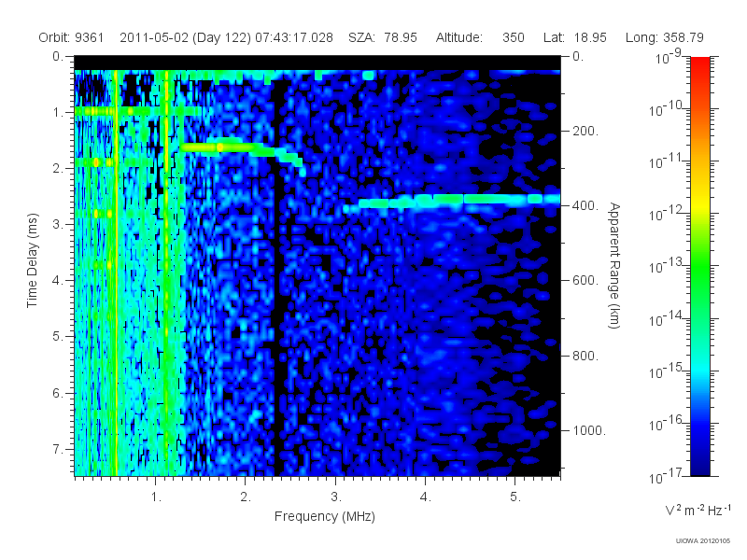Click the 5. tick on frequency axis
Screen dimensions: 747x560
click(x=515, y=497)
